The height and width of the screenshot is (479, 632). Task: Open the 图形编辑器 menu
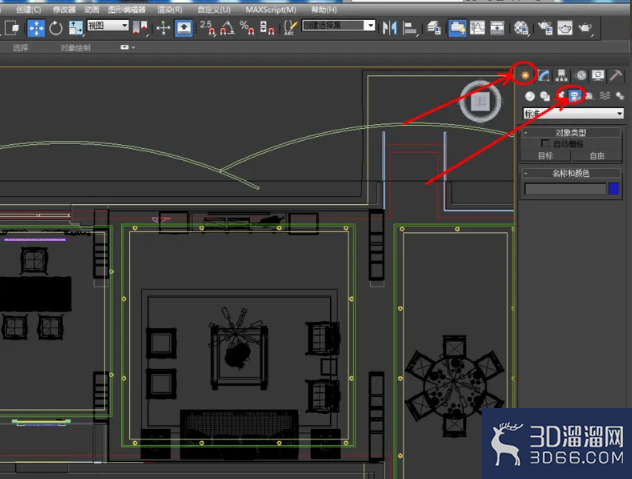coord(127,9)
